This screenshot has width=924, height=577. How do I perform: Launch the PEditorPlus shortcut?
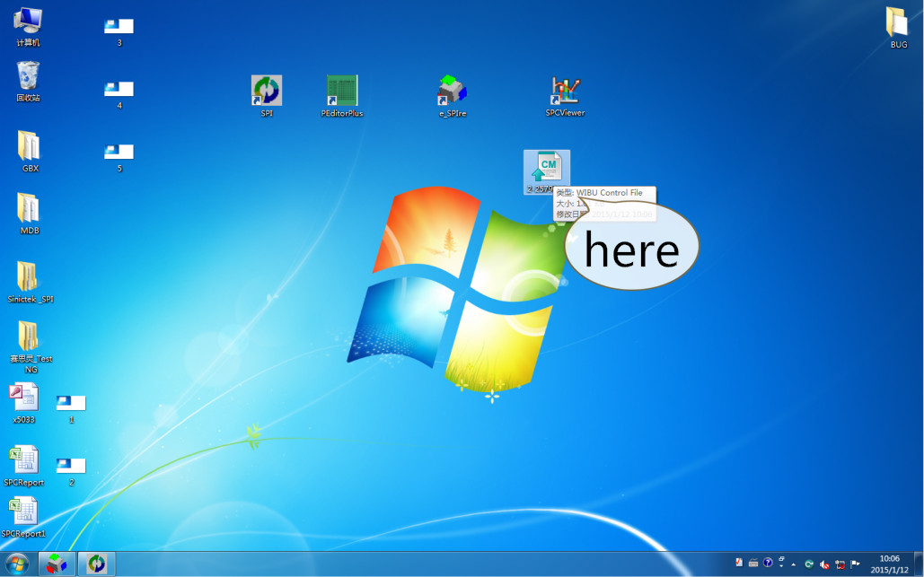coord(342,91)
